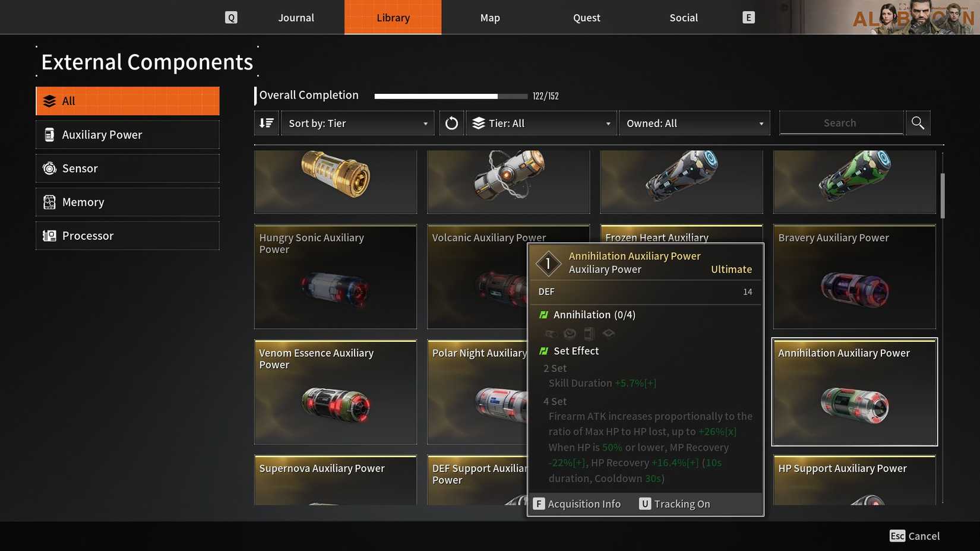
Task: Click the reset filters circular arrow icon
Action: coord(451,123)
